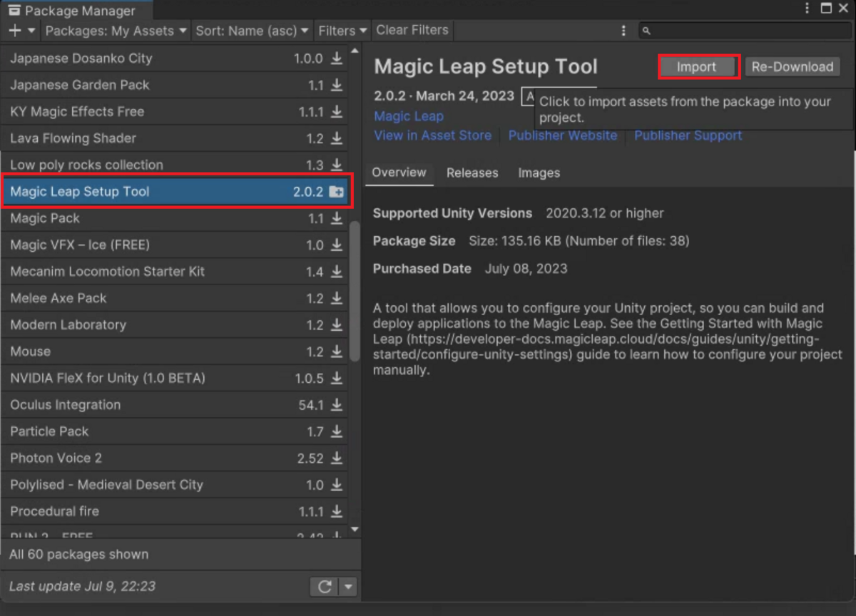The image size is (856, 616).
Task: Click the plus add package icon
Action: (15, 31)
